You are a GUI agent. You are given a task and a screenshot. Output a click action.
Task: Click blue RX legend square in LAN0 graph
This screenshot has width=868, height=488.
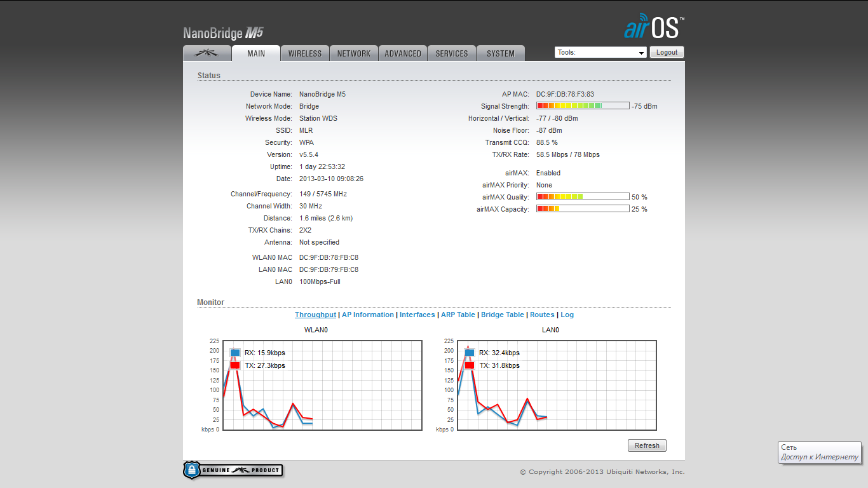pyautogui.click(x=470, y=353)
